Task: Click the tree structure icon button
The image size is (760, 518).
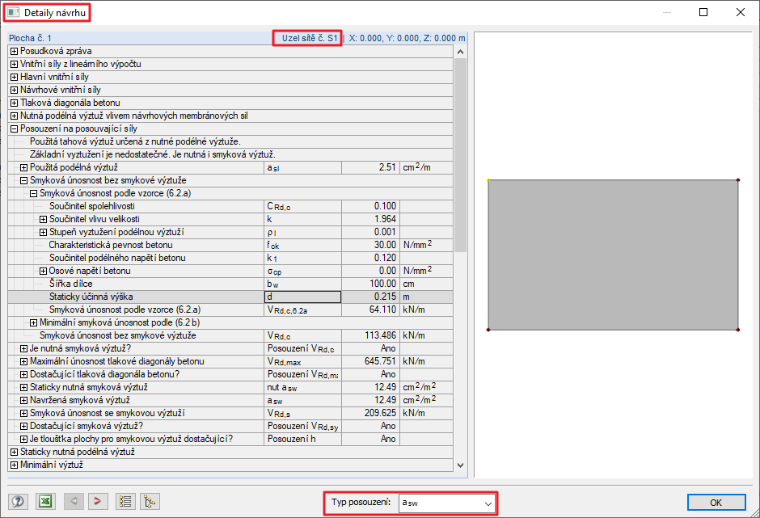Action: (150, 502)
